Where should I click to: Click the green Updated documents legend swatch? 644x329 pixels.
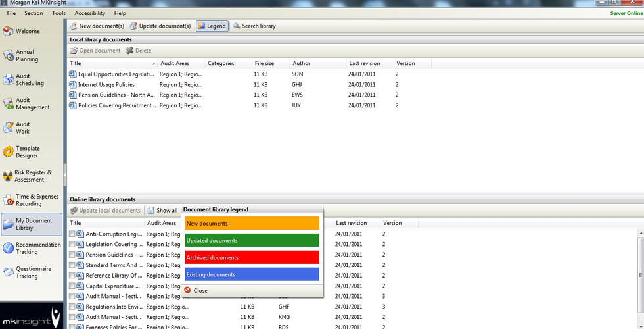[x=252, y=240]
